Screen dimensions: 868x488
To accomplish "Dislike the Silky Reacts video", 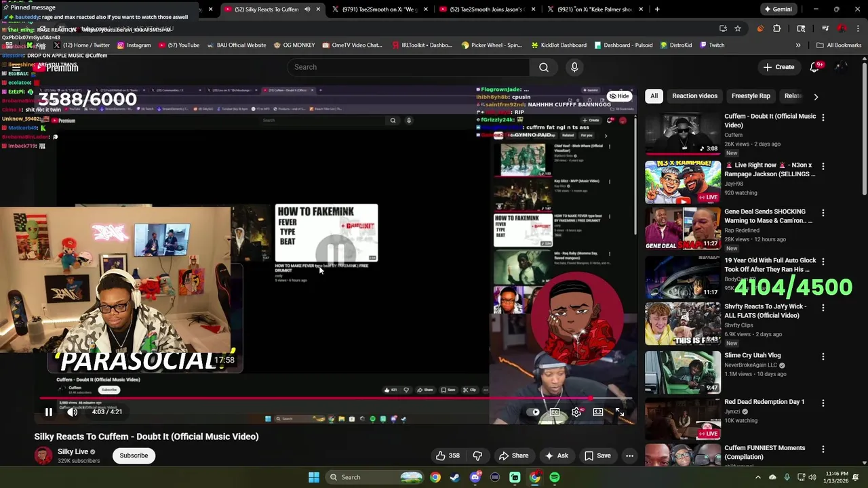I will 477,456.
